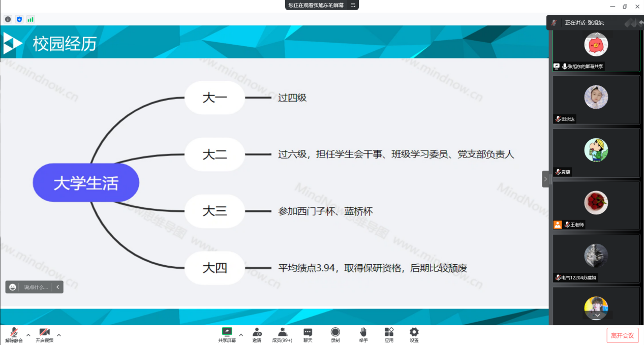Viewport: 644px width, 345px height.
Task: Open Settings (设置) gear icon
Action: [x=414, y=335]
